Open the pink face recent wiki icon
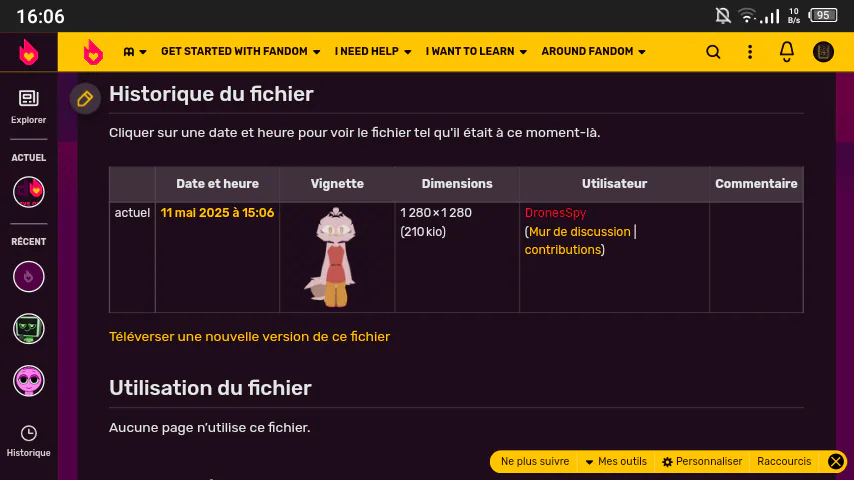 pyautogui.click(x=28, y=381)
